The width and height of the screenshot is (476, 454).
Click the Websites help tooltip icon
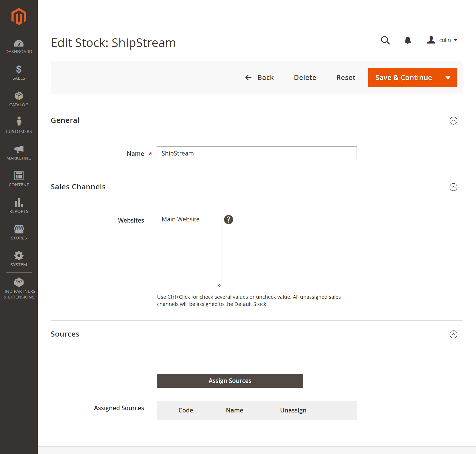229,220
